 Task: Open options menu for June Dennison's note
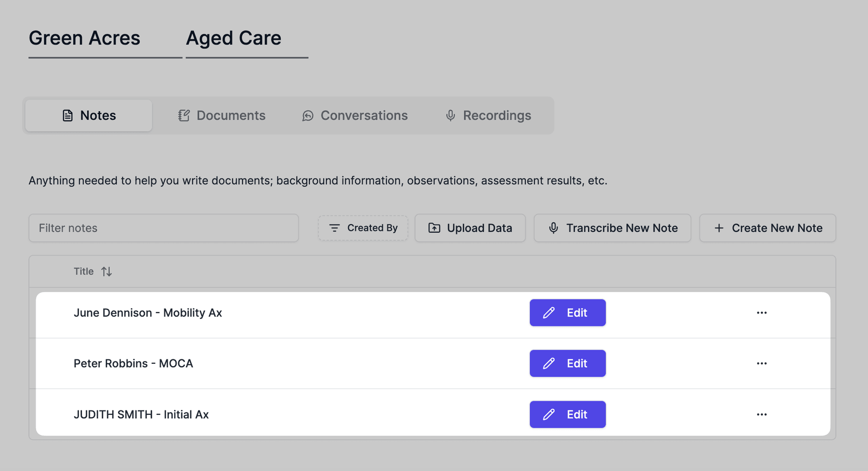point(762,312)
